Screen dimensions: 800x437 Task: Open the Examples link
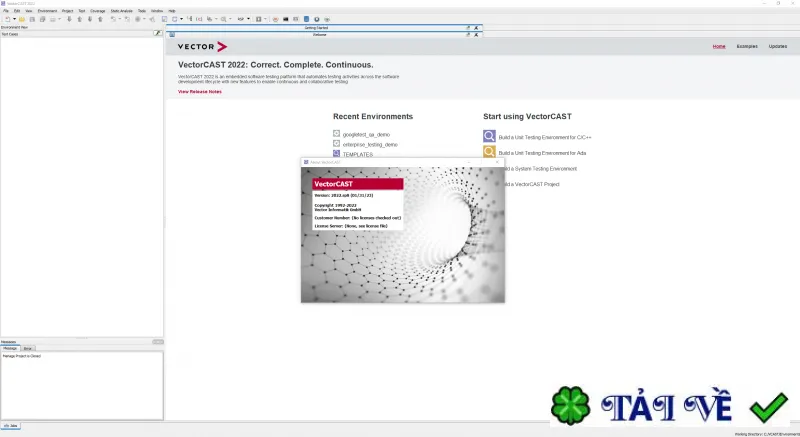pyautogui.click(x=747, y=46)
